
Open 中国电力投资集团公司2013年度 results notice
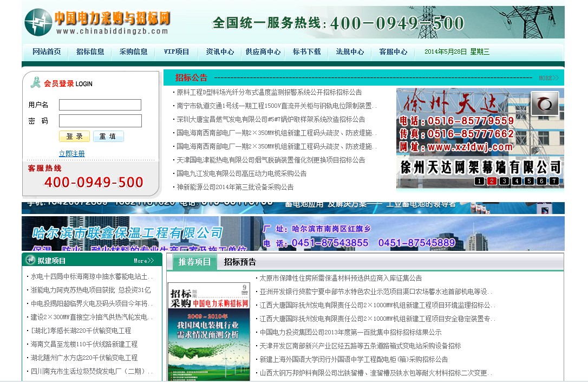click(x=351, y=332)
